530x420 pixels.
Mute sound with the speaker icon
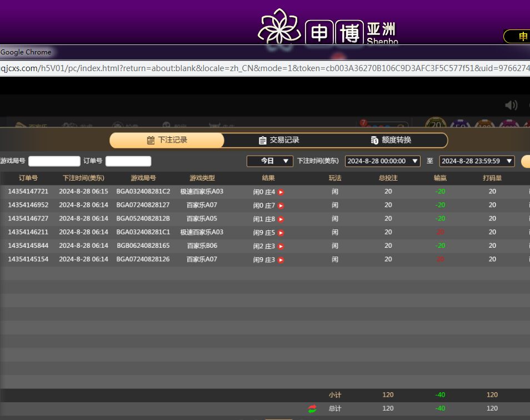(x=511, y=105)
